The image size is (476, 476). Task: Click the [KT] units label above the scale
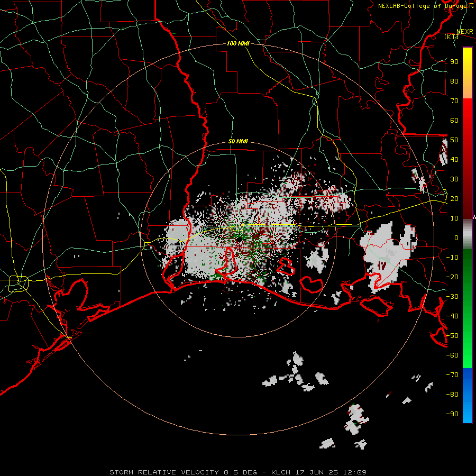[452, 36]
